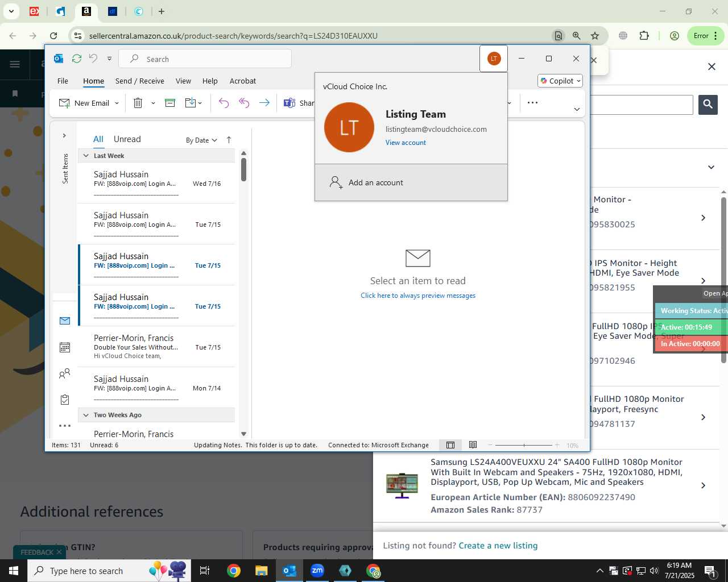
Task: Open the Zoom app in the taskbar
Action: (317, 571)
